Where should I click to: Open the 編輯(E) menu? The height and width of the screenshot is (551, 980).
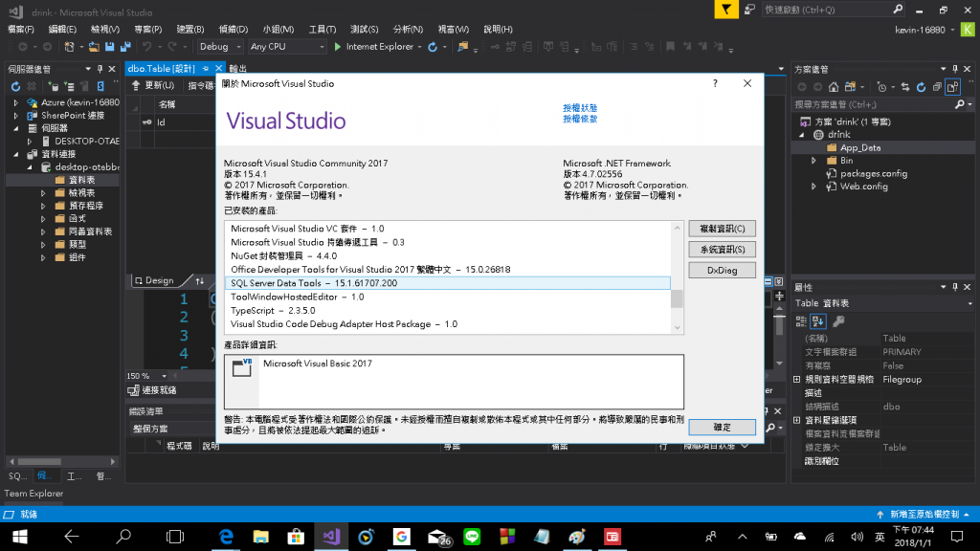pos(62,30)
